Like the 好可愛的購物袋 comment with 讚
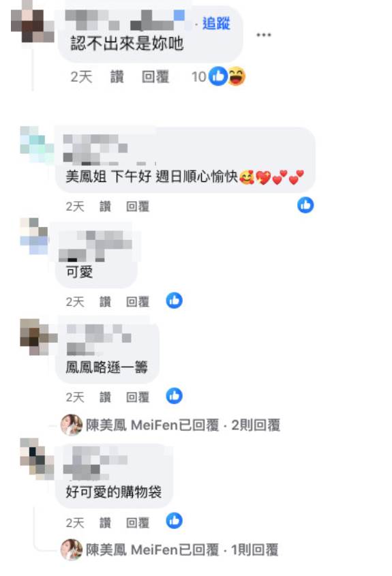The image size is (392, 576). tap(105, 522)
